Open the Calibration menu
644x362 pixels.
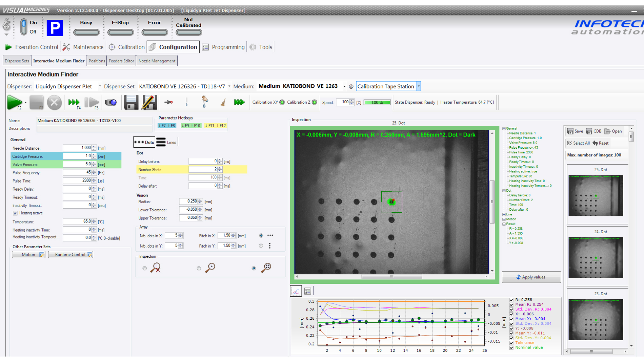pos(126,47)
